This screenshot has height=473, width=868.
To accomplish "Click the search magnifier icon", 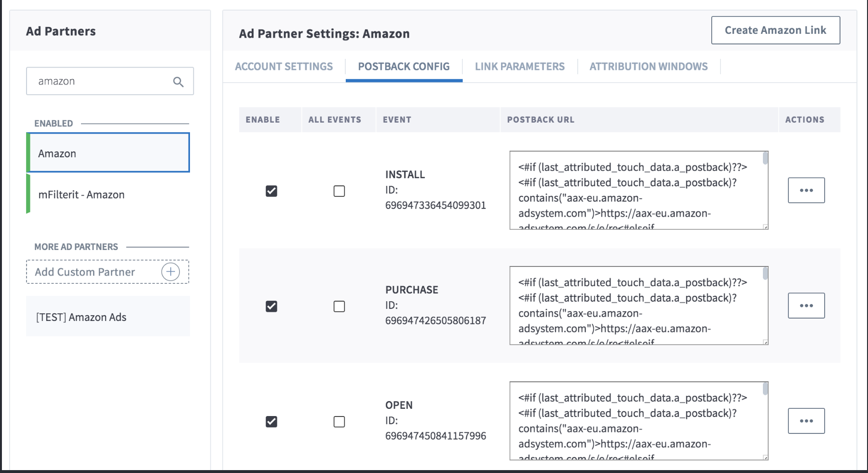I will click(178, 82).
